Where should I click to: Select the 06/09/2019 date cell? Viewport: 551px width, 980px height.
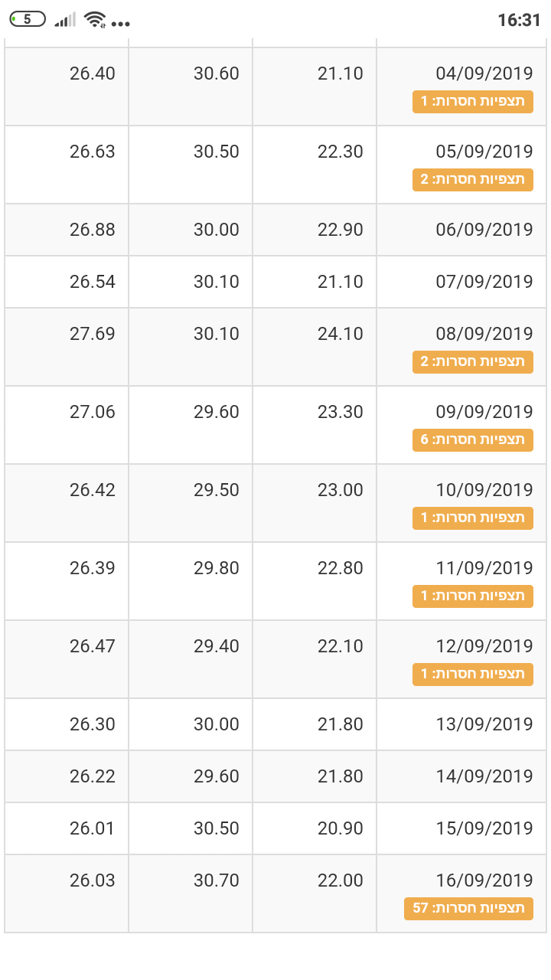(484, 230)
